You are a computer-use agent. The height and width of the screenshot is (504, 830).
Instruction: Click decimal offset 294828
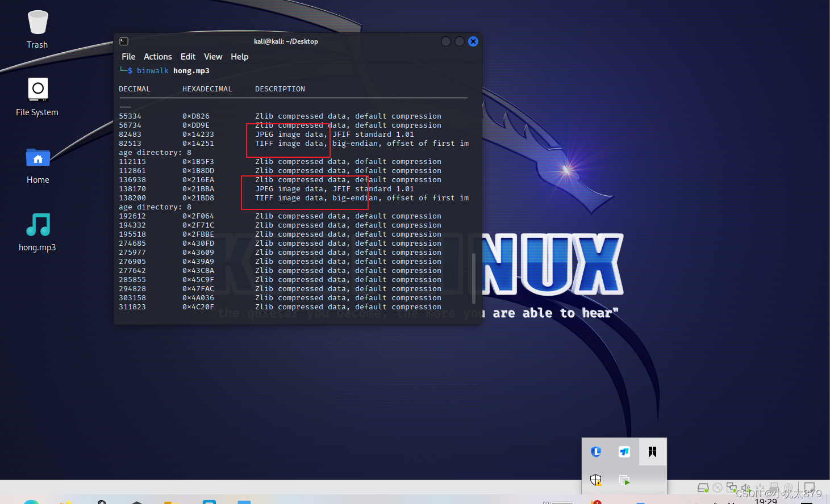tap(132, 289)
